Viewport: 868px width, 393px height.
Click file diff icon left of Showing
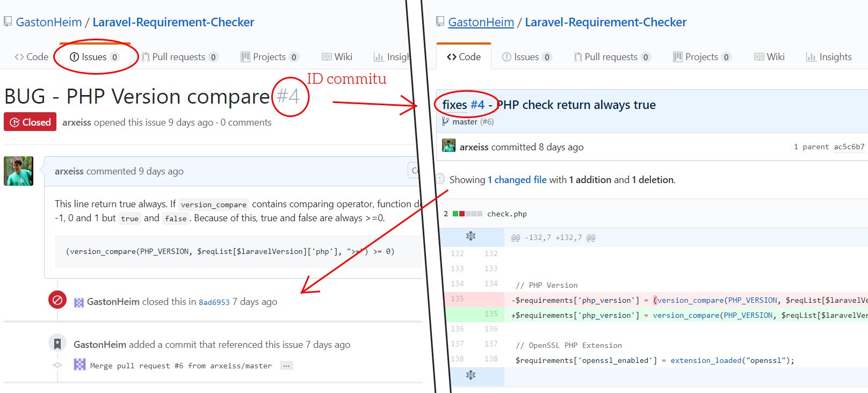click(x=440, y=178)
